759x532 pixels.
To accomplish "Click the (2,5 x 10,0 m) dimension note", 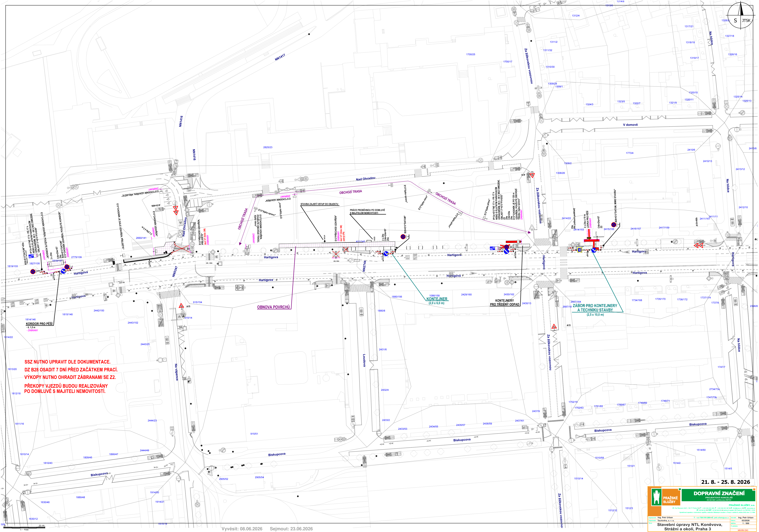I will point(595,315).
